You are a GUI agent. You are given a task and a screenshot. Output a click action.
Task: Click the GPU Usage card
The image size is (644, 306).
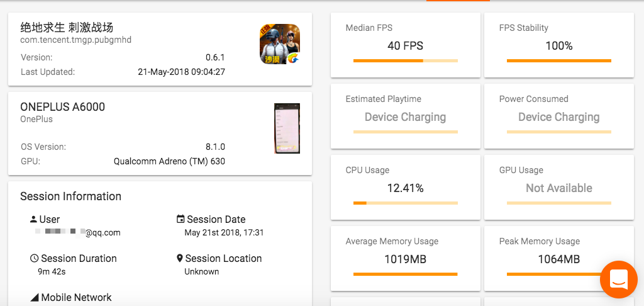click(558, 186)
